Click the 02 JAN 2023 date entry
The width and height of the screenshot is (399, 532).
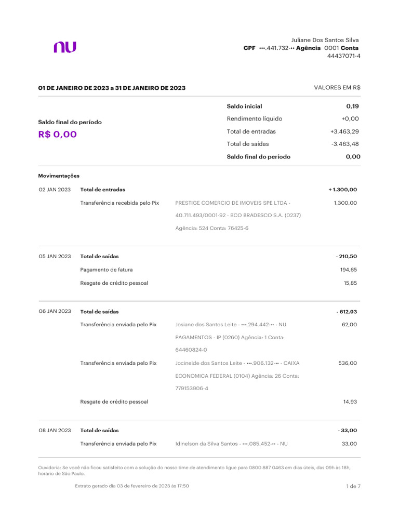click(x=55, y=190)
